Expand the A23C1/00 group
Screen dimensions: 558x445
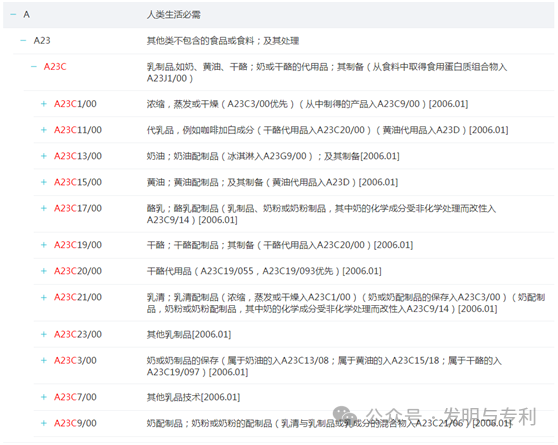pyautogui.click(x=44, y=104)
